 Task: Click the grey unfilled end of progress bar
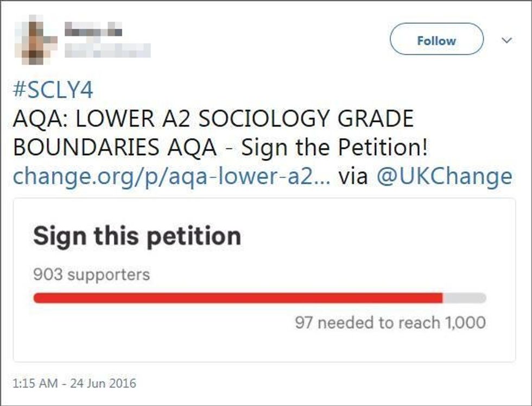point(465,298)
